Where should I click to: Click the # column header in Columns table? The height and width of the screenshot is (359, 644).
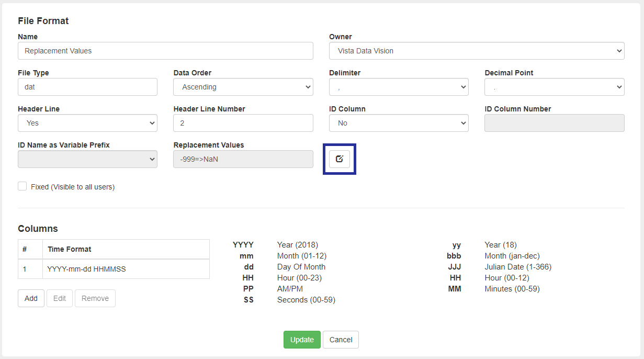coord(30,250)
